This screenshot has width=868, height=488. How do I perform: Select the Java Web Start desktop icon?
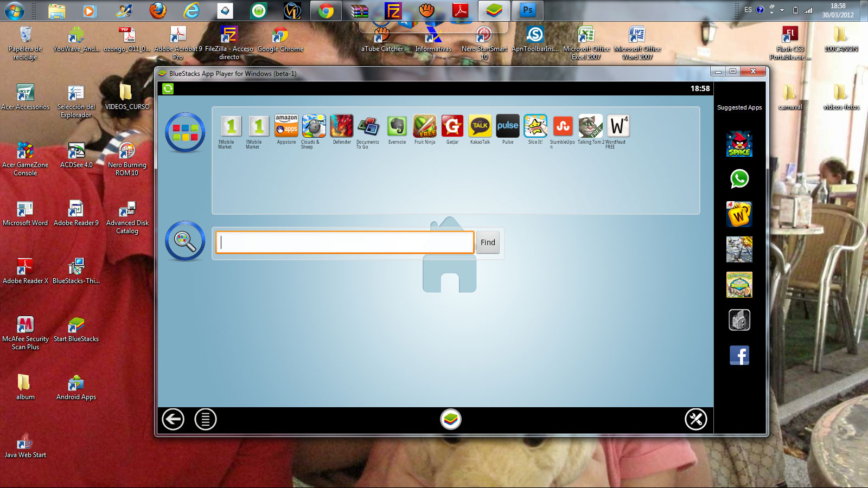[25, 446]
